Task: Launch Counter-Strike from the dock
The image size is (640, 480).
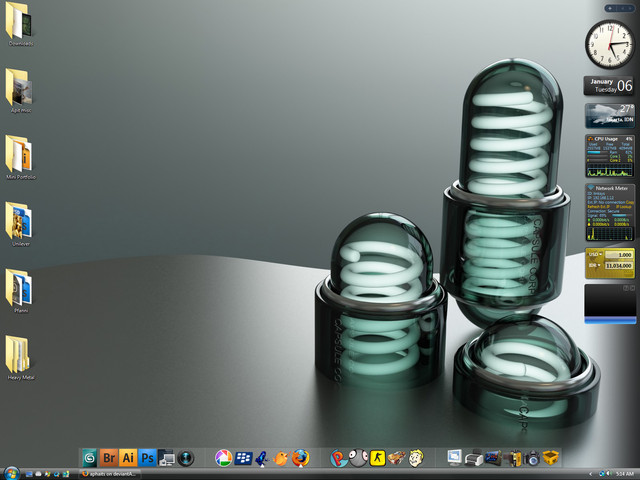Action: (378, 458)
